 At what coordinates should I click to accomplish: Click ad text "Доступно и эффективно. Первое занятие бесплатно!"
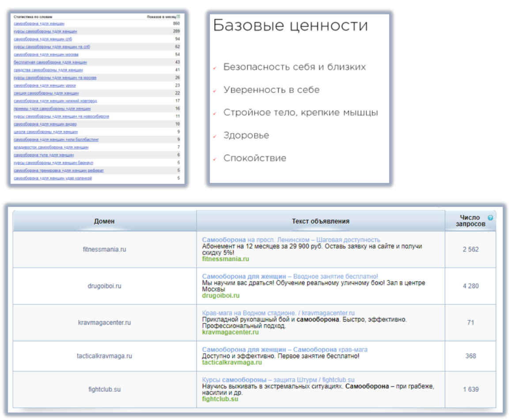tap(281, 356)
